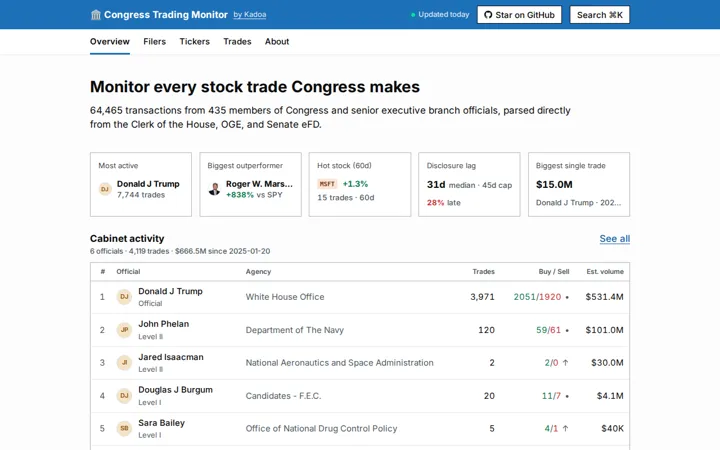
Task: Open Jared Isaacman's profile row
Action: (360, 363)
